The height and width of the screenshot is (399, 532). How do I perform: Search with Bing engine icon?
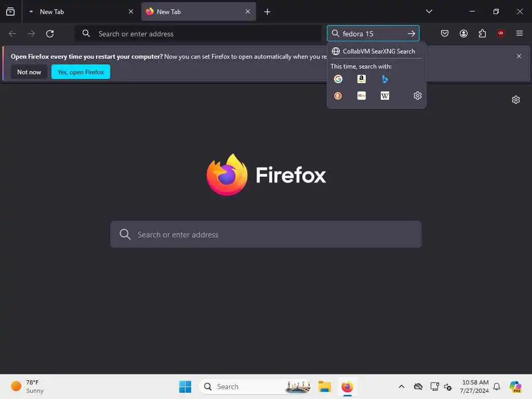point(385,79)
